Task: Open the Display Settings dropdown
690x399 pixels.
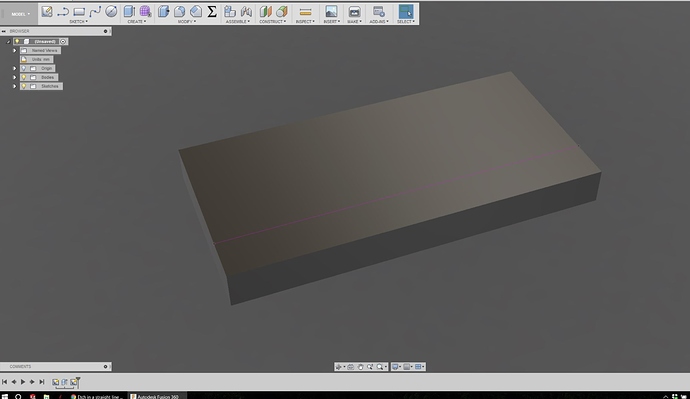Action: 396,366
